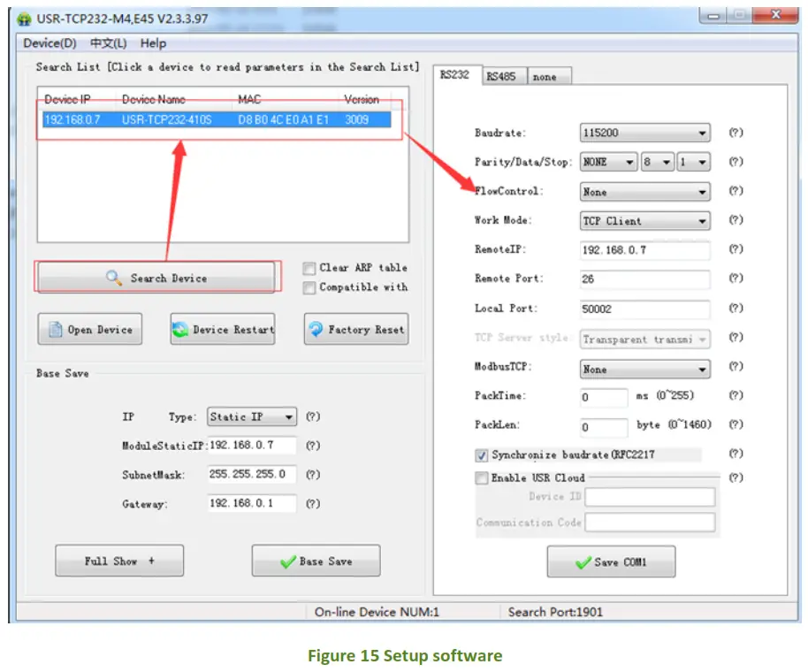Enable USR Cloud

click(482, 477)
